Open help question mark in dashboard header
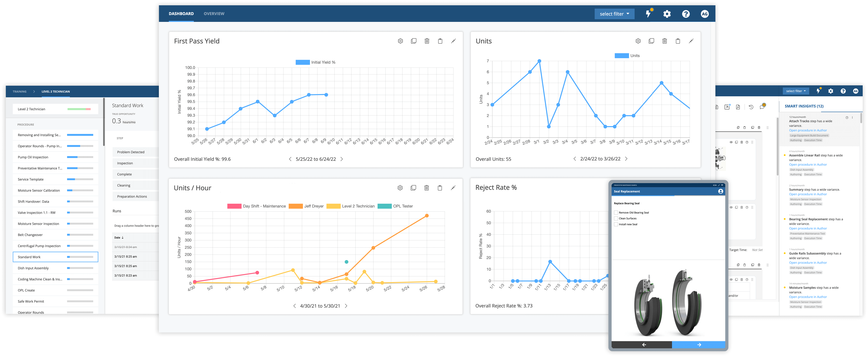This screenshot has width=868, height=357. 686,14
